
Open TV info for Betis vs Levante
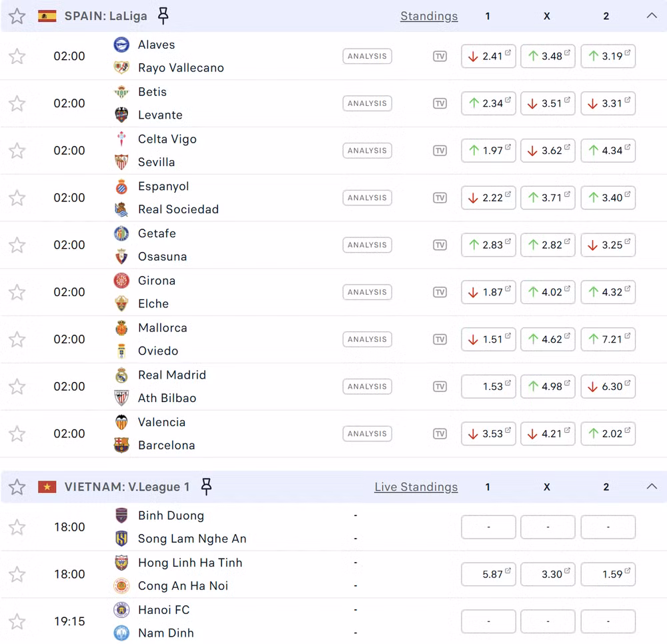pyautogui.click(x=440, y=103)
